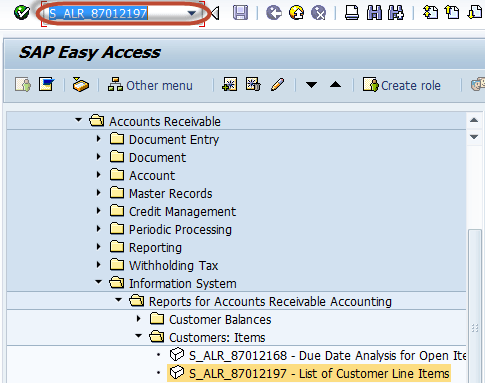Open the transaction code field dropdown arrow

[x=192, y=13]
